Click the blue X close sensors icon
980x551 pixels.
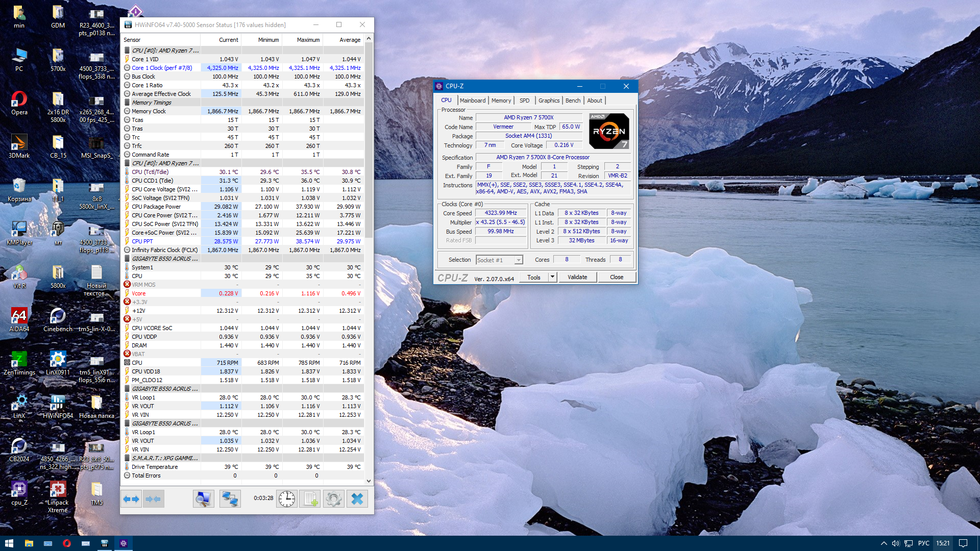pyautogui.click(x=357, y=499)
